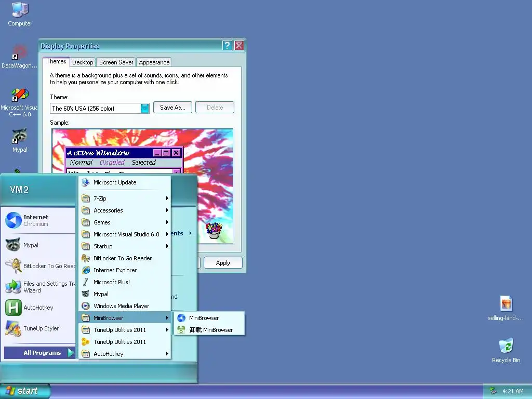
Task: Open Files and Settings Transfer Wizard
Action: point(39,287)
